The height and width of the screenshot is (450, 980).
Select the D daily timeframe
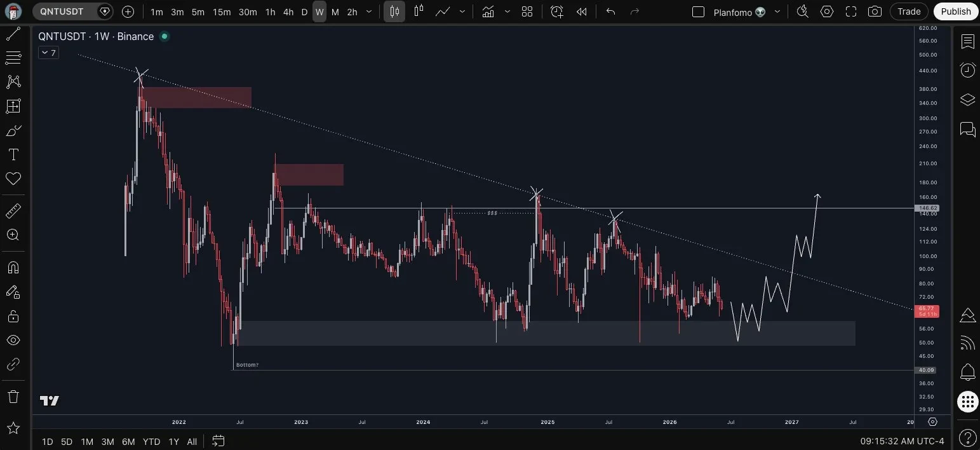pos(304,11)
